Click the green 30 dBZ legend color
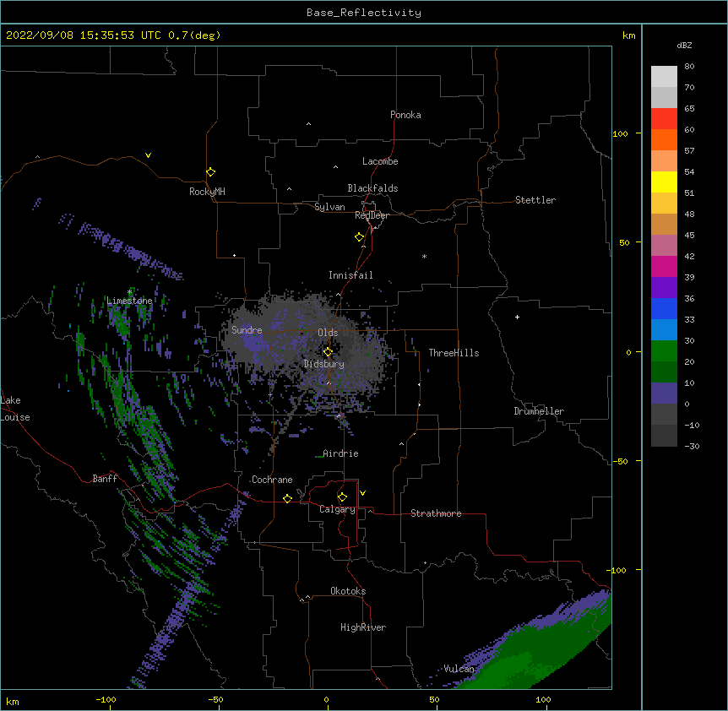 click(664, 351)
